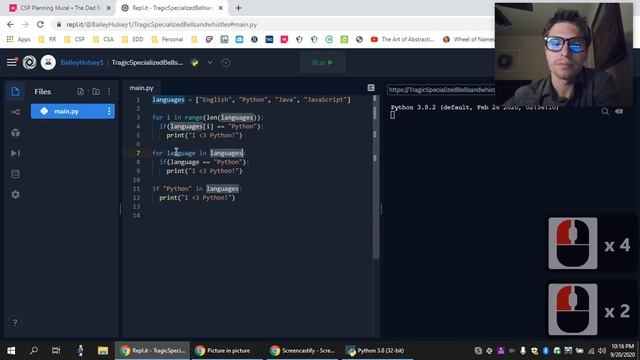
Task: Select main.py in file tree
Action: click(73, 111)
